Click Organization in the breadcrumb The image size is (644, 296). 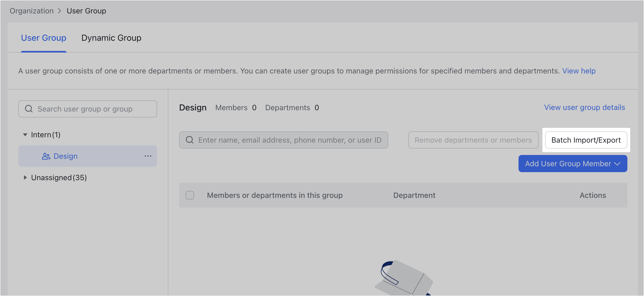click(x=31, y=11)
